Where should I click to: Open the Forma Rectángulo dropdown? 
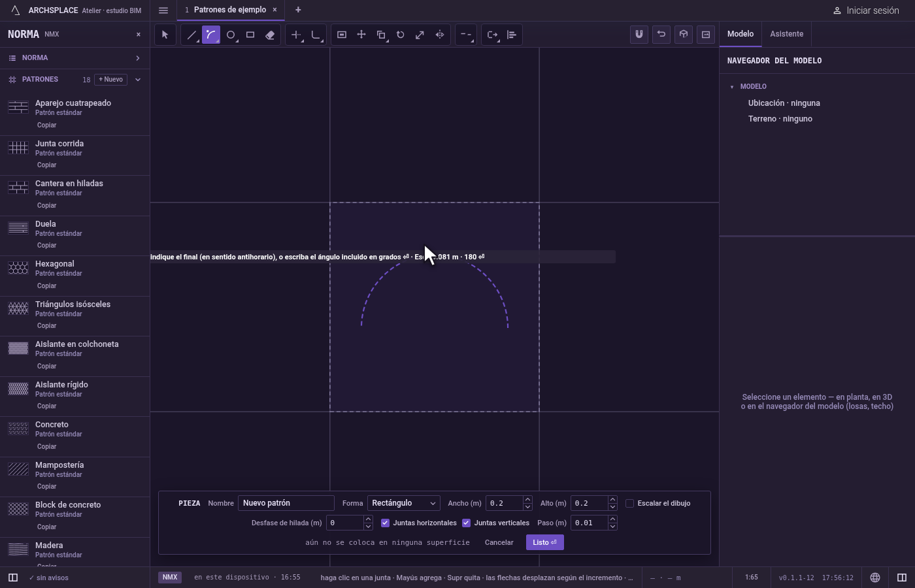pos(403,503)
